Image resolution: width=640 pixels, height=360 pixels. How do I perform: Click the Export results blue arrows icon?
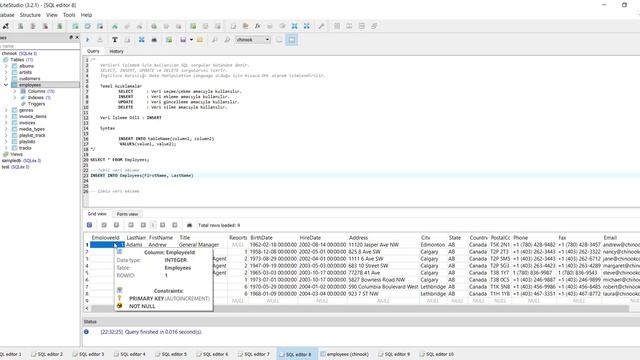[x=141, y=40]
